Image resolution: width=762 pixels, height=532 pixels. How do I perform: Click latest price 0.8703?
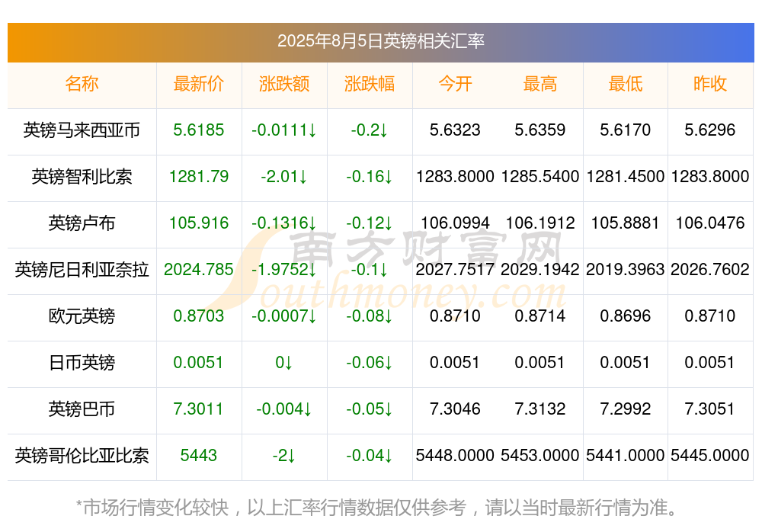point(198,316)
